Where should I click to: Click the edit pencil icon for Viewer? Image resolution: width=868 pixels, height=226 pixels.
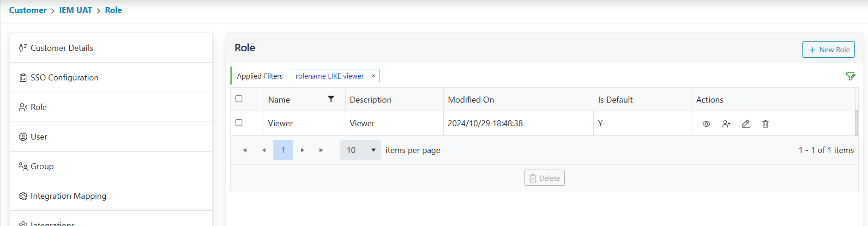(746, 124)
